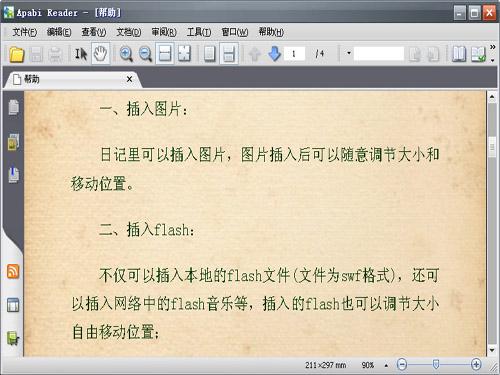Open the attachments paperclip panel
The width and height of the screenshot is (500, 375).
pos(13,174)
